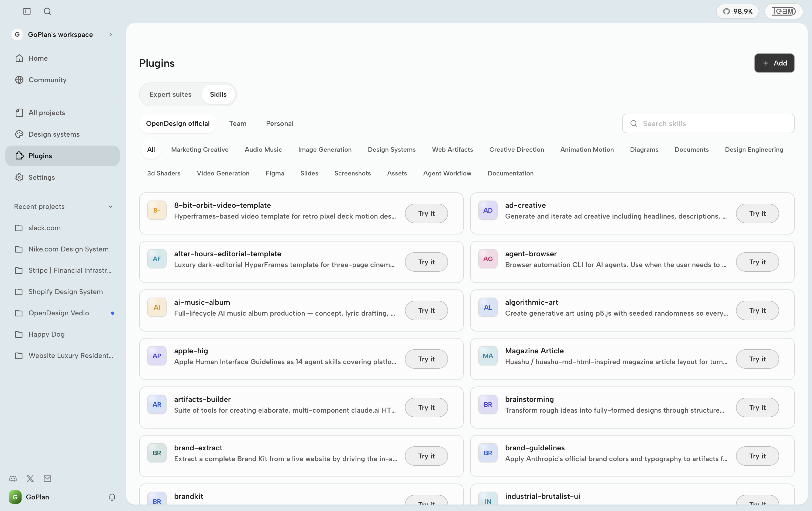Try the 8-bit-orbit-video-template skill

(426, 213)
